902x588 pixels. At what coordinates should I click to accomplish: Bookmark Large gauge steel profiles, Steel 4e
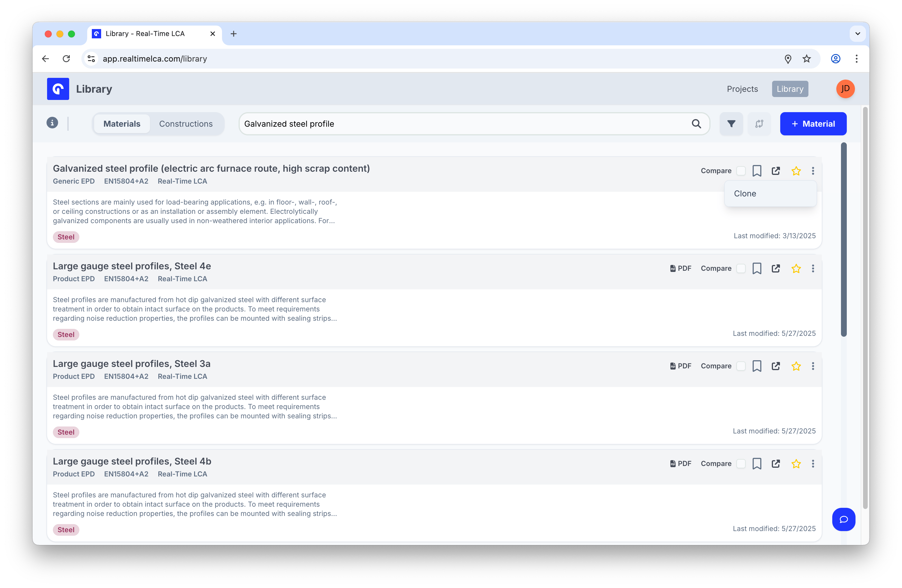point(757,268)
